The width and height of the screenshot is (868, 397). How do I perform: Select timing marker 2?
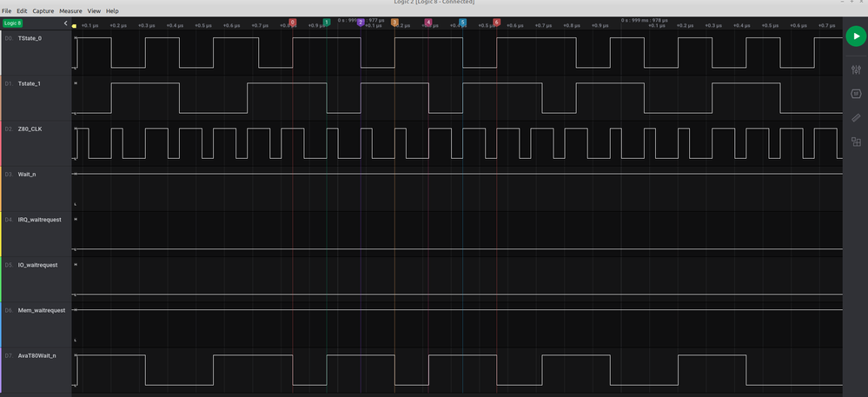point(361,22)
